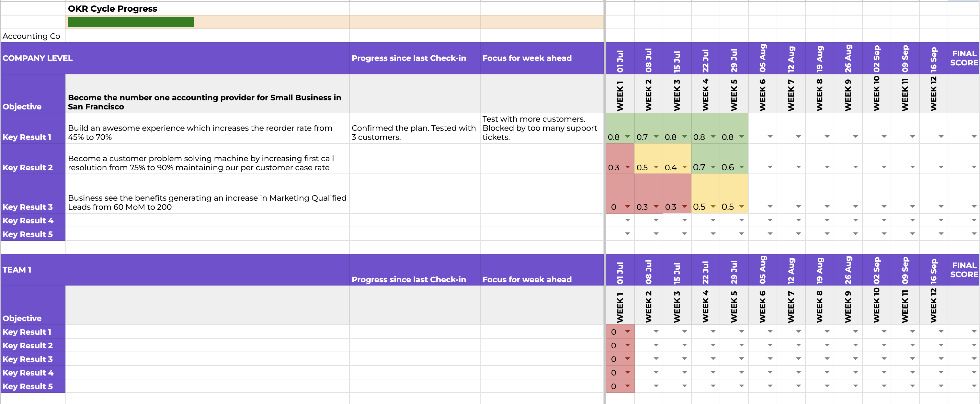Select company 'Focus for week ahead' header

[542, 58]
